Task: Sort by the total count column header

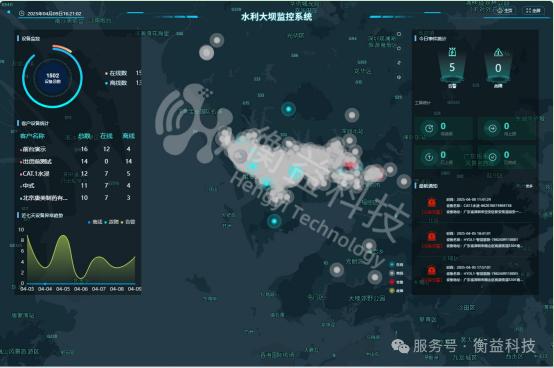Action: [x=84, y=136]
